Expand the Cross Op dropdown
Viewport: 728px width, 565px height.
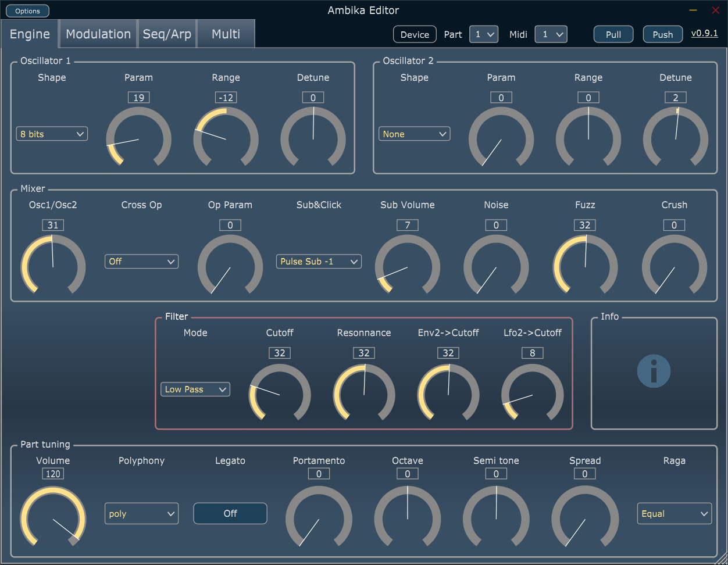click(x=141, y=262)
